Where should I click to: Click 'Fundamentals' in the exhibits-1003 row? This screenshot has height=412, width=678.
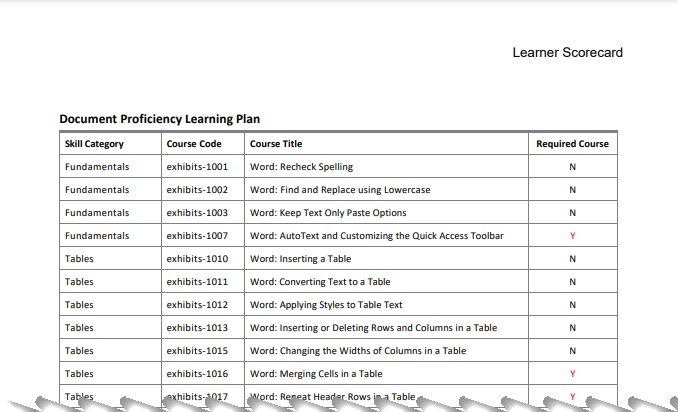click(x=97, y=213)
